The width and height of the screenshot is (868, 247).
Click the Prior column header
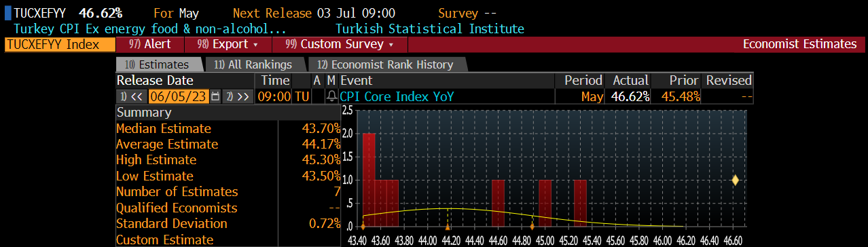685,80
